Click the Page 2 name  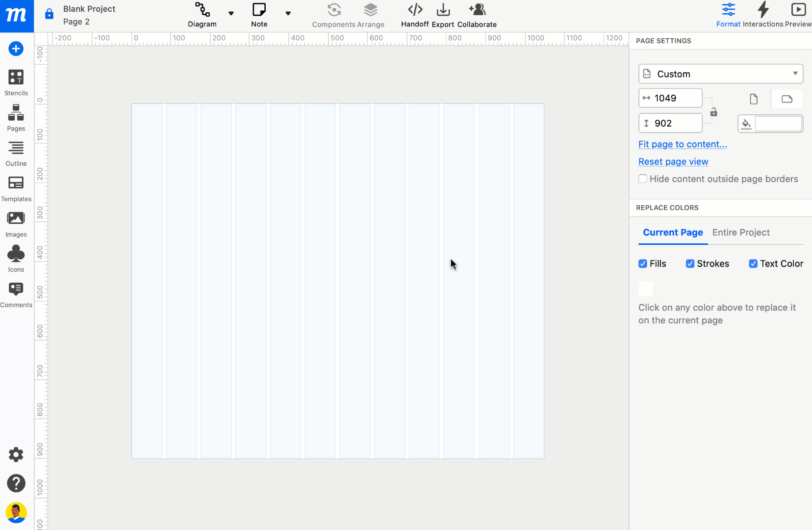pyautogui.click(x=76, y=22)
